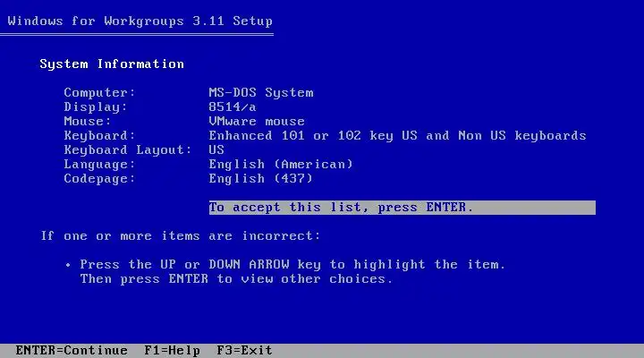
Task: Click the bullet 'Press the UP or DOWN ARROW' line
Action: tap(285, 264)
